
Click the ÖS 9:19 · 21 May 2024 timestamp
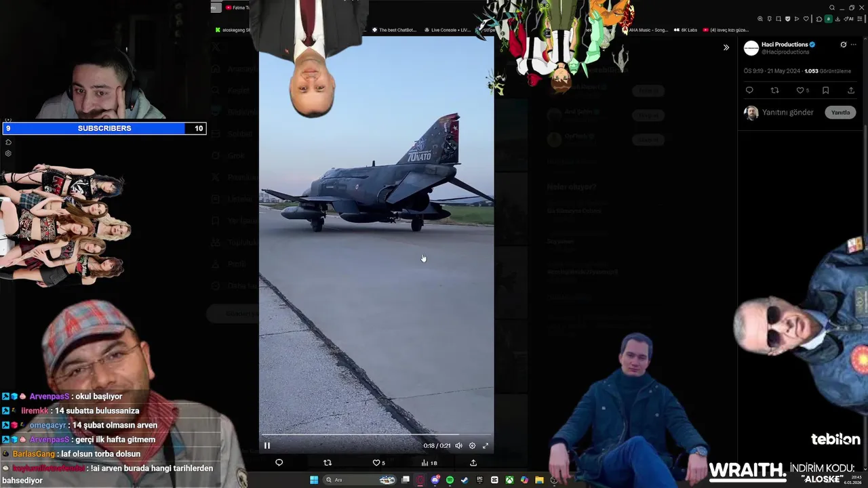[x=772, y=71]
